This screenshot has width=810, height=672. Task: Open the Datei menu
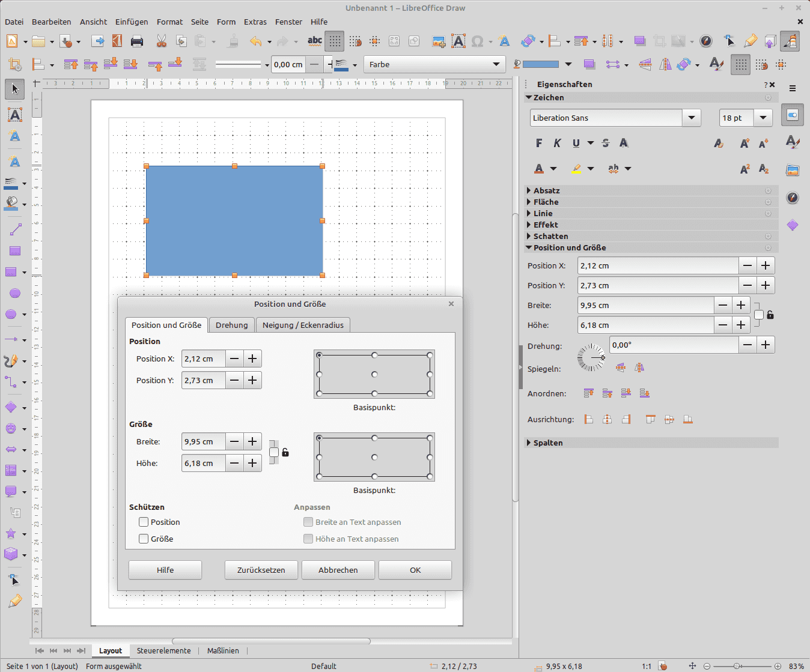tap(14, 22)
